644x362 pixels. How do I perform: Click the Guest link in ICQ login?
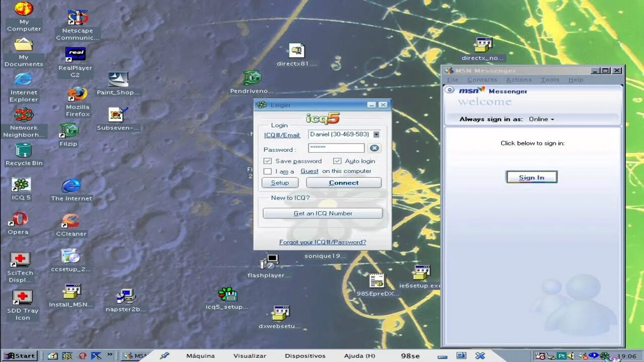(x=309, y=171)
